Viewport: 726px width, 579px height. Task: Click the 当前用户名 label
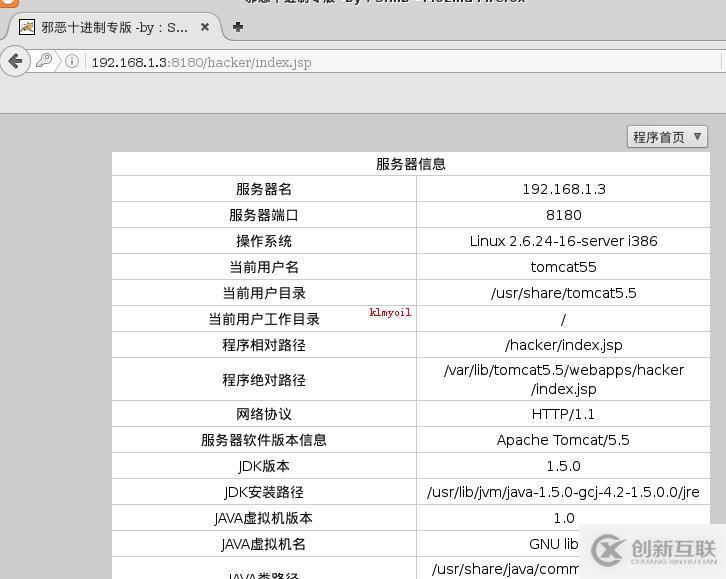(264, 267)
